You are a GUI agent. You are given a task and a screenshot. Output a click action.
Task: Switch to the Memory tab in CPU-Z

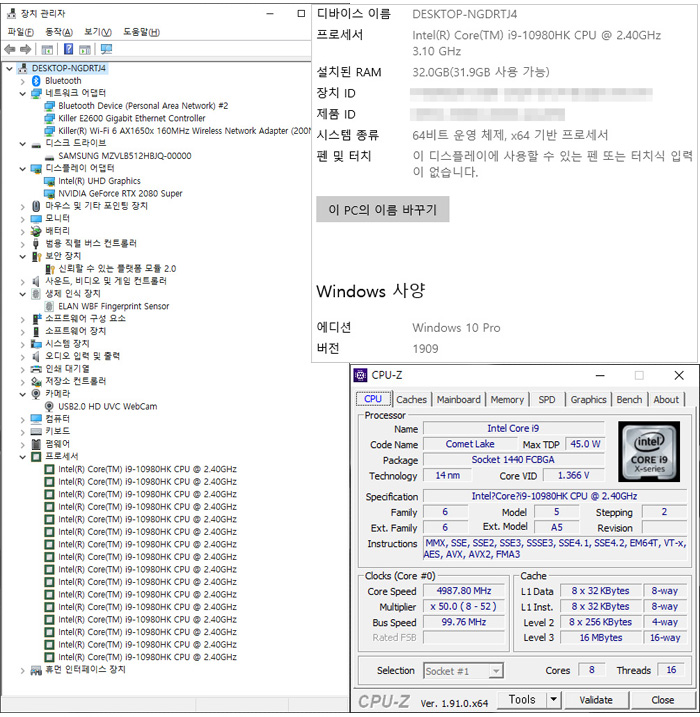pos(507,400)
